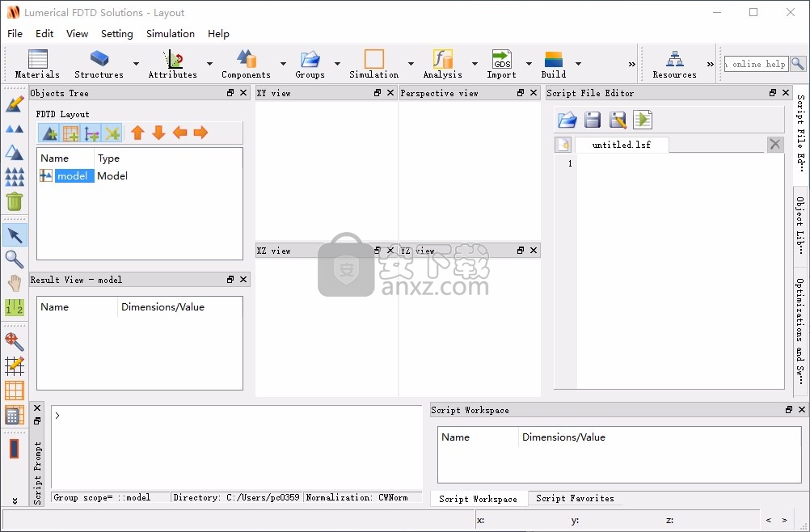Click in the online help search field
The height and width of the screenshot is (532, 810).
[x=757, y=64]
